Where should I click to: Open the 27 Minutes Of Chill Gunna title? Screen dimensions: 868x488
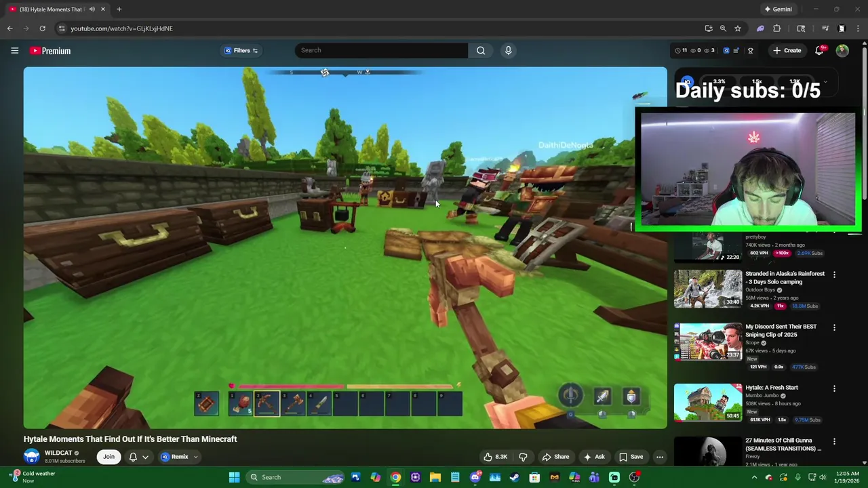[783, 444]
